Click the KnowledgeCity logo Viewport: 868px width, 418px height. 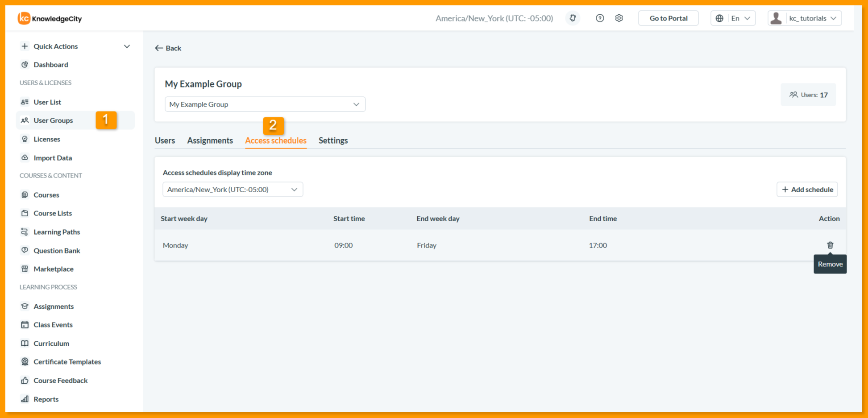(50, 18)
